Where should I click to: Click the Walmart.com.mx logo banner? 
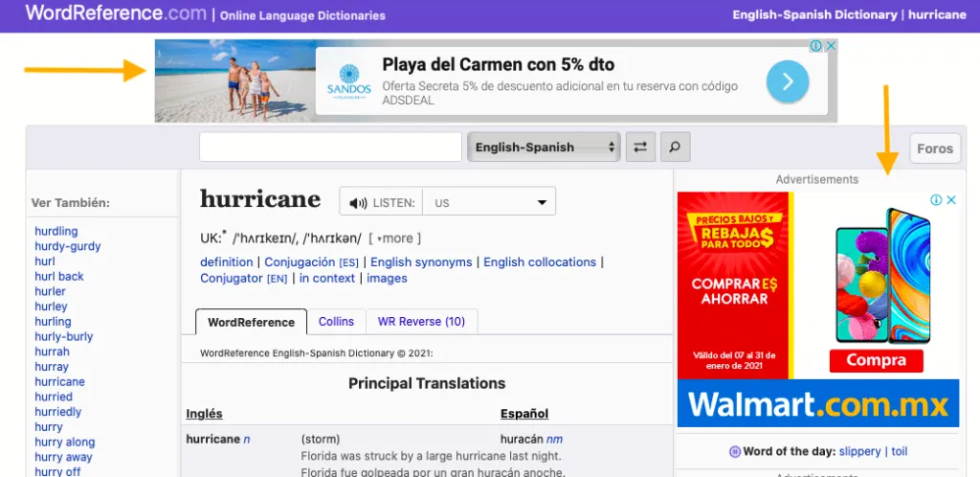pyautogui.click(x=818, y=403)
